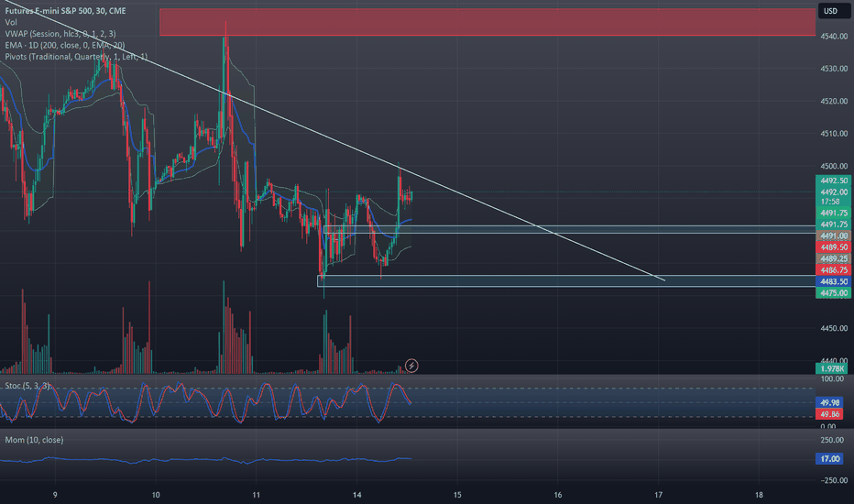Open the USD currency selector

click(x=830, y=11)
